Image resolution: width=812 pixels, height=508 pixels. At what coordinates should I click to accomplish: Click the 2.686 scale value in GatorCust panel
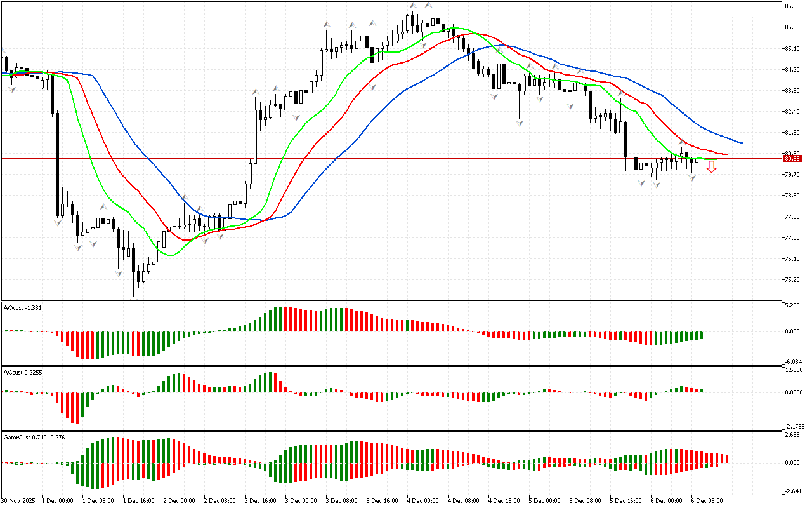pyautogui.click(x=790, y=435)
